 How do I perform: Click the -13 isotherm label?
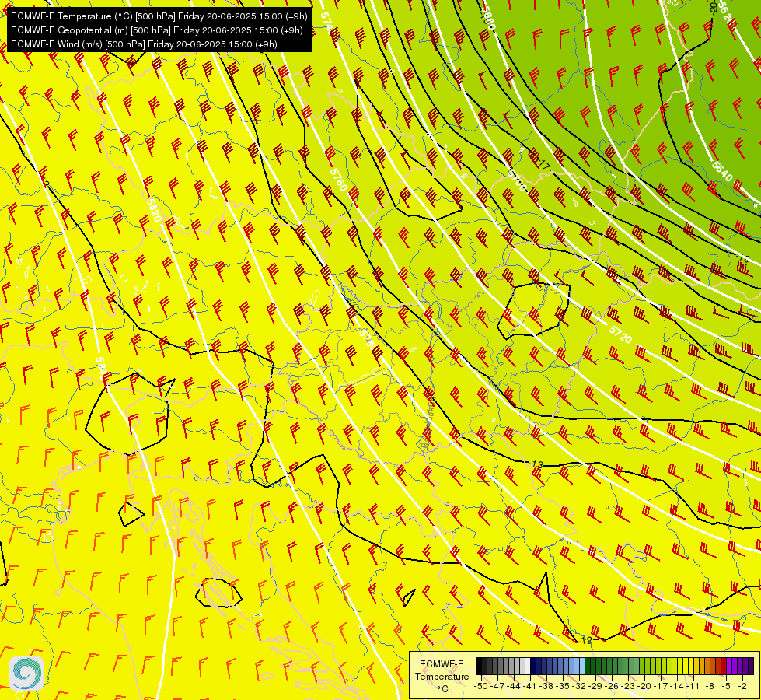(536, 464)
